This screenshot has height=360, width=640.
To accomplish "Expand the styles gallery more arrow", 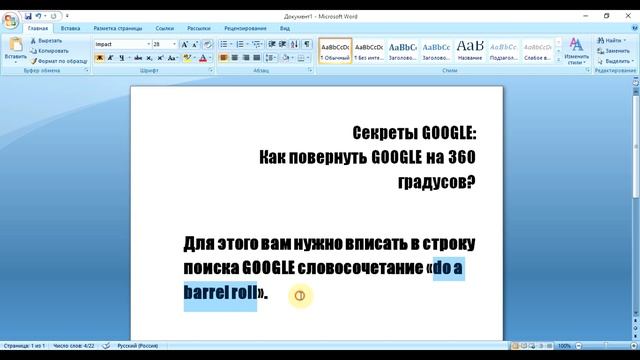I will click(558, 60).
